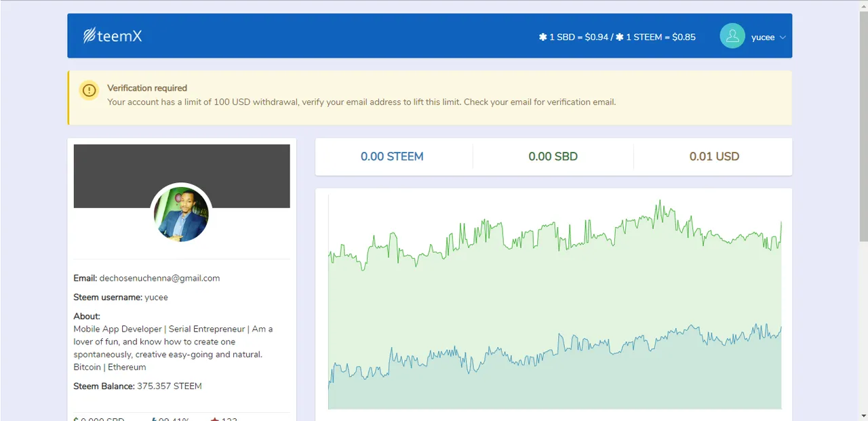Click the 1 SBD = $0.94 rate text
The height and width of the screenshot is (421, 868).
pyautogui.click(x=578, y=37)
